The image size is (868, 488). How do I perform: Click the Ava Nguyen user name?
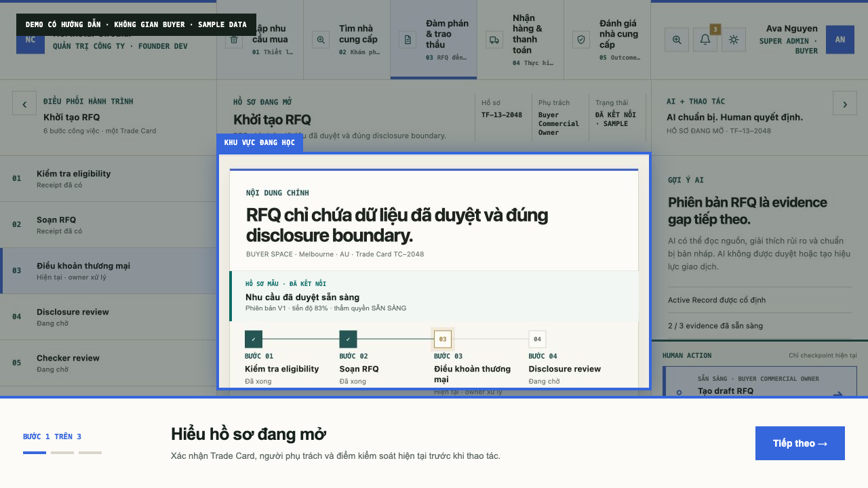coord(791,28)
